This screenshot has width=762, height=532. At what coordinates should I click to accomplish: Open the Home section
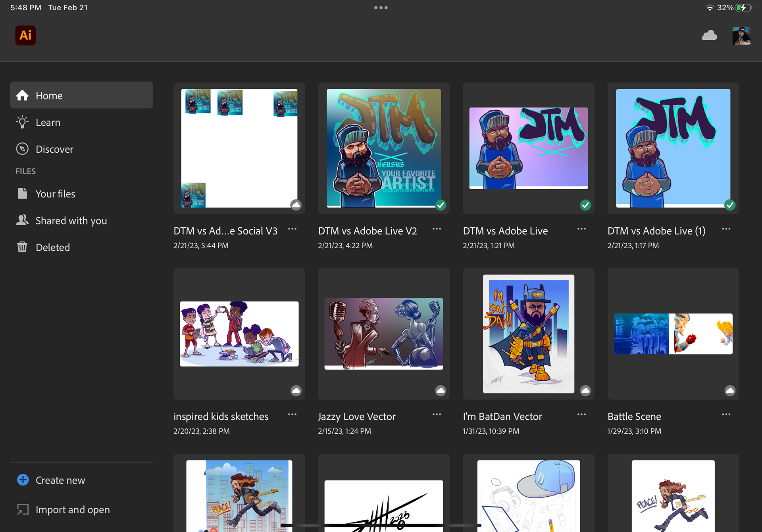(x=81, y=95)
